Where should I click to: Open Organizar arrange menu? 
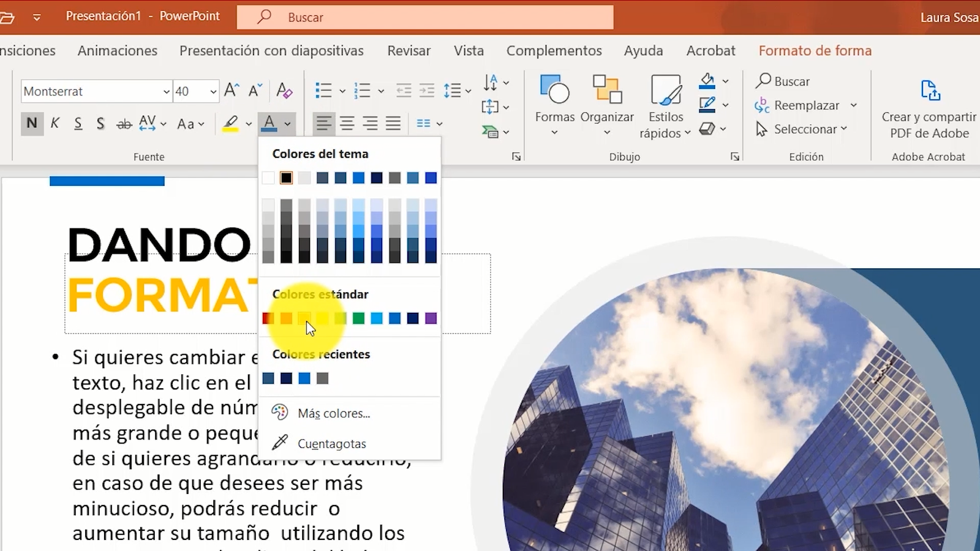(x=607, y=105)
